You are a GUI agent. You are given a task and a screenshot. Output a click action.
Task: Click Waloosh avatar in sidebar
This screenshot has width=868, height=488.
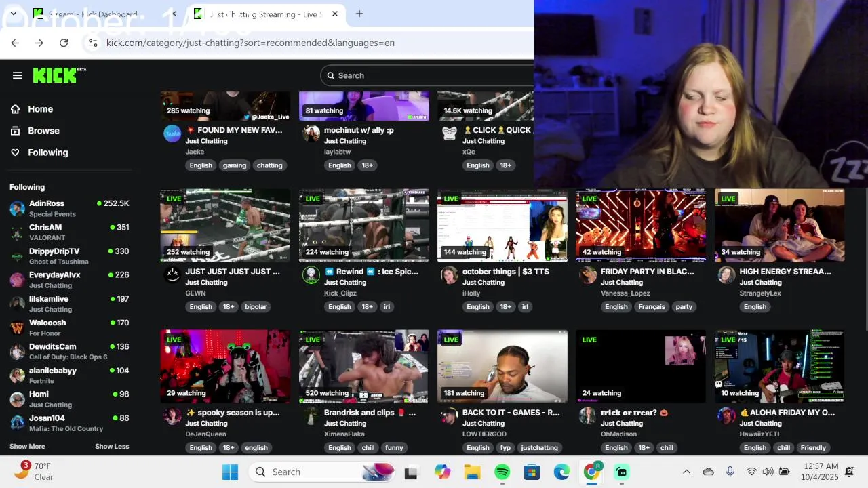pyautogui.click(x=18, y=327)
